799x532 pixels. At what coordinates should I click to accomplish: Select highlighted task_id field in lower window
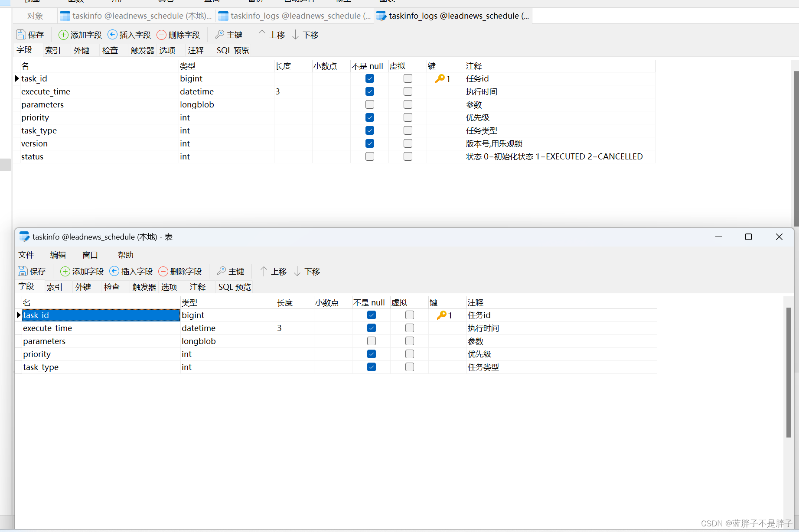(x=101, y=315)
